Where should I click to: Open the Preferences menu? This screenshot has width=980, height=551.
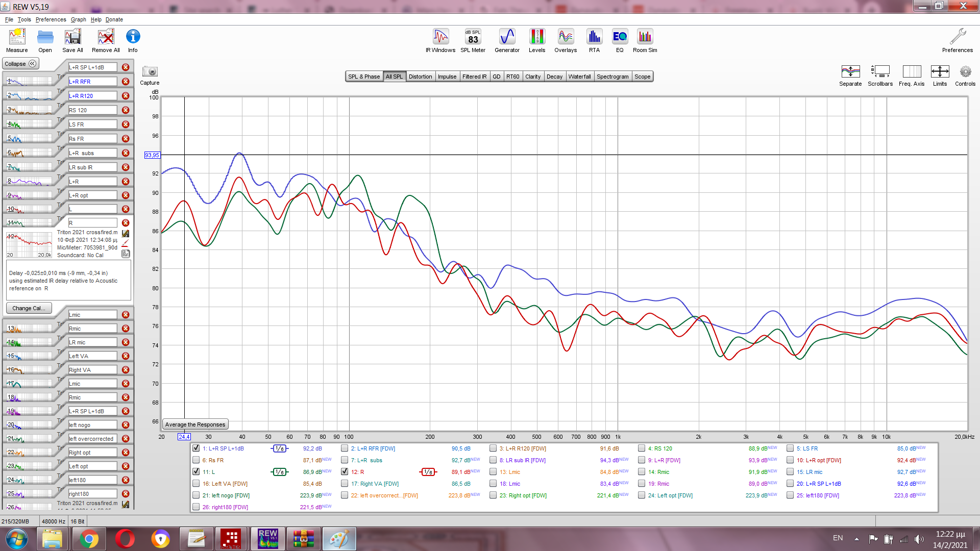pos(51,19)
